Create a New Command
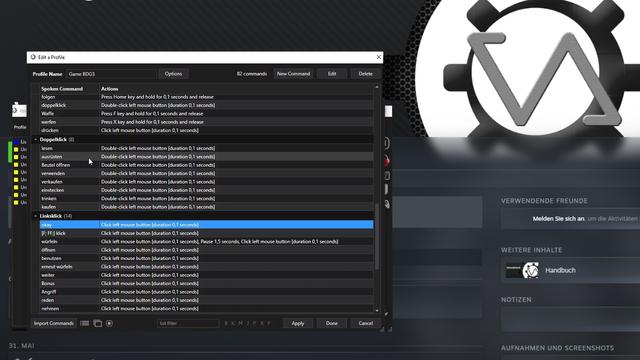 (293, 74)
